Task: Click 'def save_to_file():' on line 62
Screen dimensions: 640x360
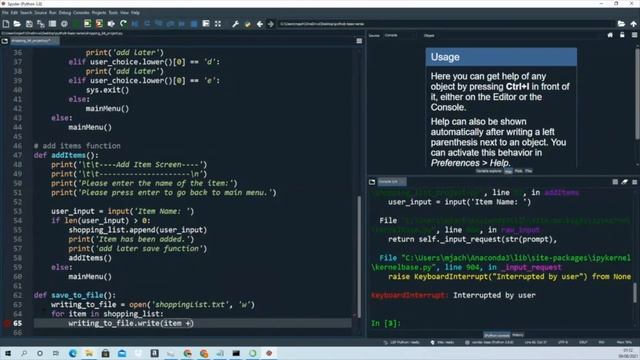Action: pos(75,295)
